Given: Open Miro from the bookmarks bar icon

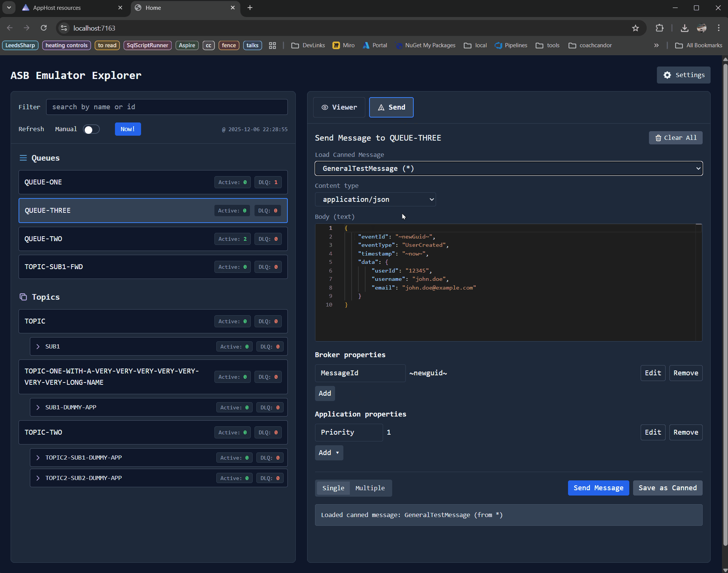Looking at the screenshot, I should point(336,45).
